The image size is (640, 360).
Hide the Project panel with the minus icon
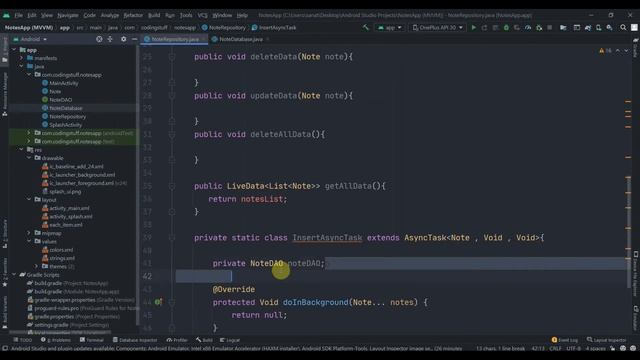[x=134, y=39]
